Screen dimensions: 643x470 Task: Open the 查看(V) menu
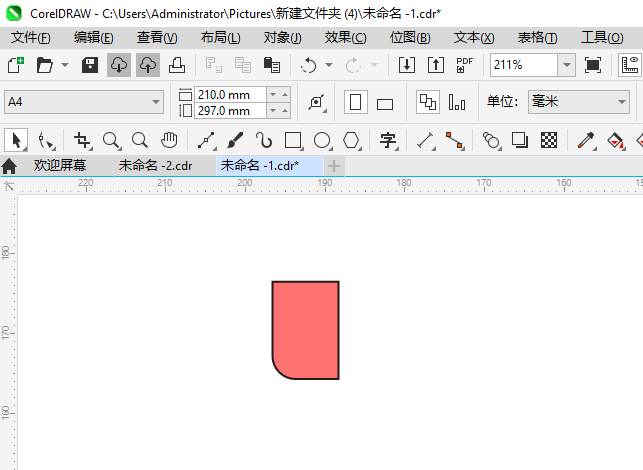[x=157, y=38]
